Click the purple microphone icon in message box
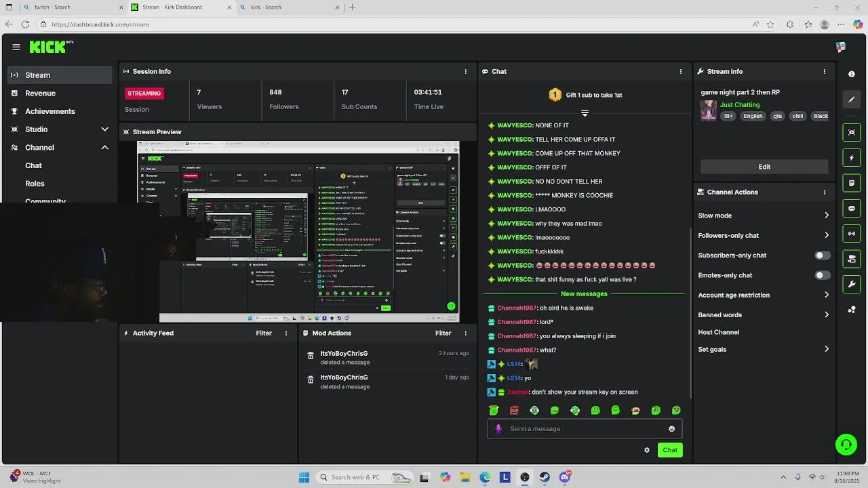868x488 pixels. point(498,428)
